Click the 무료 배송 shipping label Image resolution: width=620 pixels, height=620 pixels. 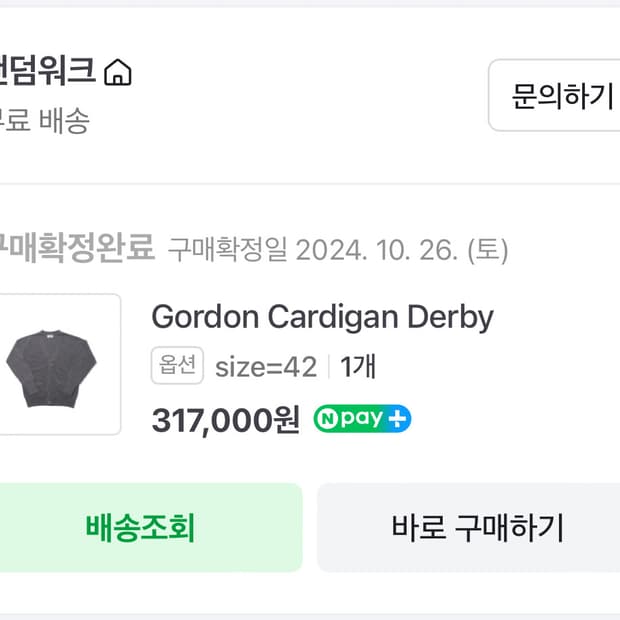point(45,121)
